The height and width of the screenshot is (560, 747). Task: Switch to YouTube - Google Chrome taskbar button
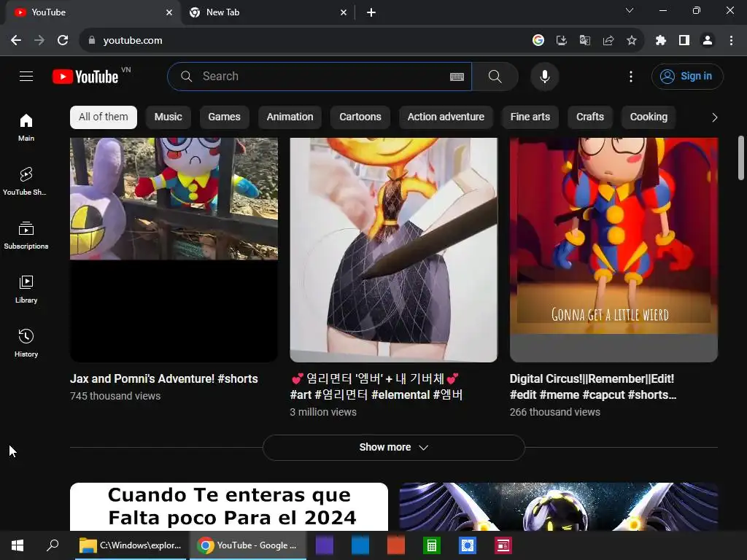[248, 545]
